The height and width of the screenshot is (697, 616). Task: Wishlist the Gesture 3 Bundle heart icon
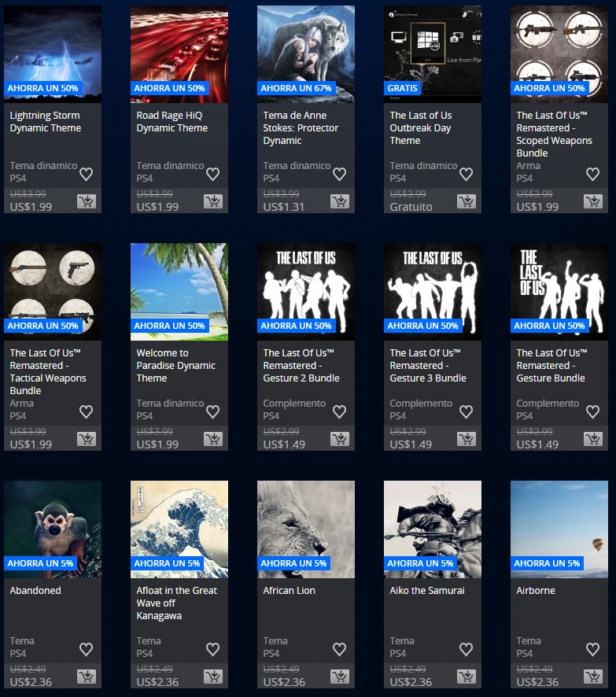466,411
